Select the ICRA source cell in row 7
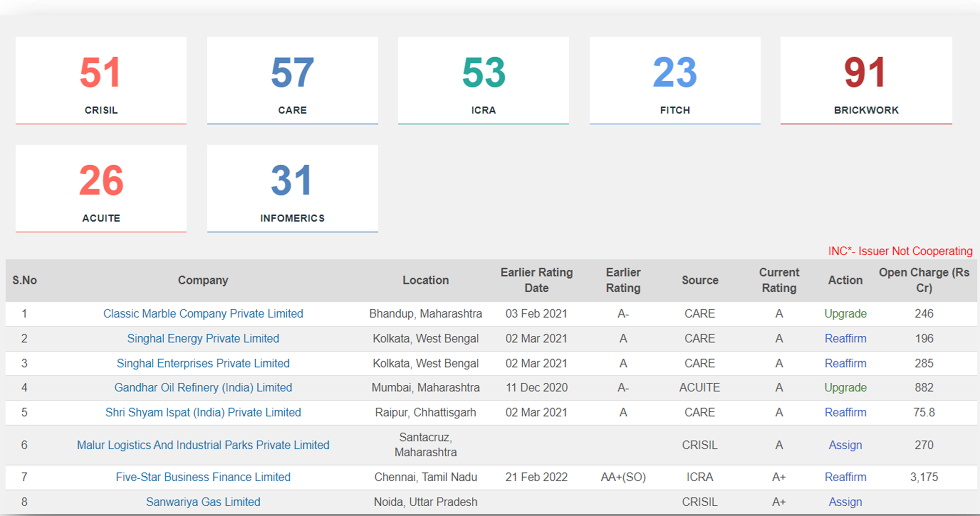The image size is (980, 516). pyautogui.click(x=700, y=477)
